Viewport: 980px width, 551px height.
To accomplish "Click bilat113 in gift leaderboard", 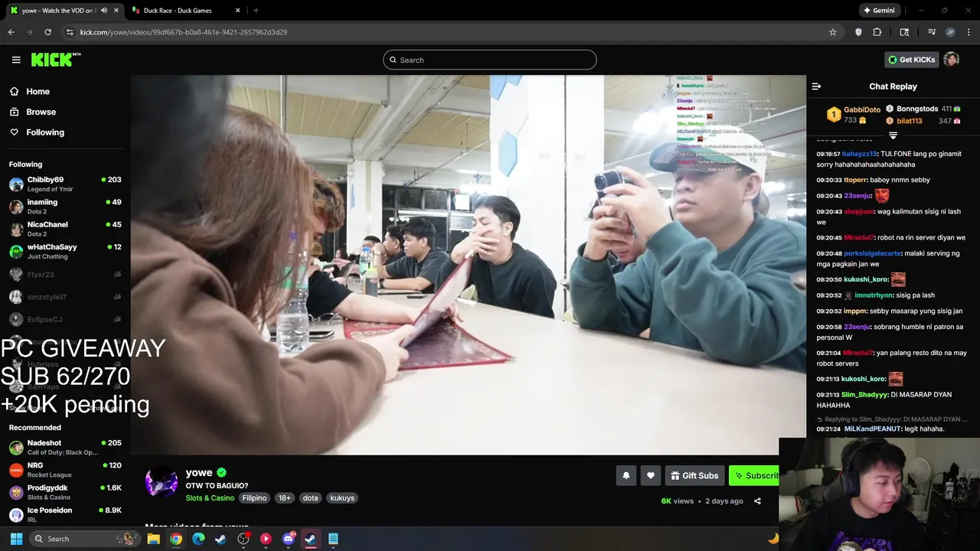I will point(910,121).
